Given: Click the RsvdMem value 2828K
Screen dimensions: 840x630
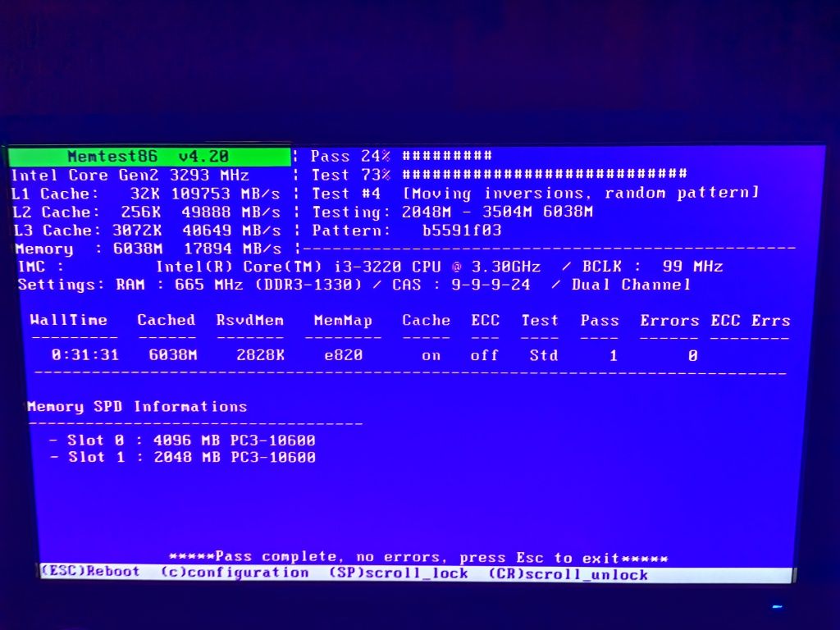Looking at the screenshot, I should [260, 355].
